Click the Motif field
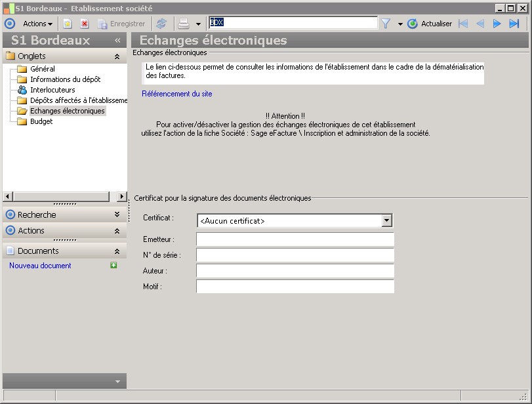The image size is (532, 404). click(295, 287)
